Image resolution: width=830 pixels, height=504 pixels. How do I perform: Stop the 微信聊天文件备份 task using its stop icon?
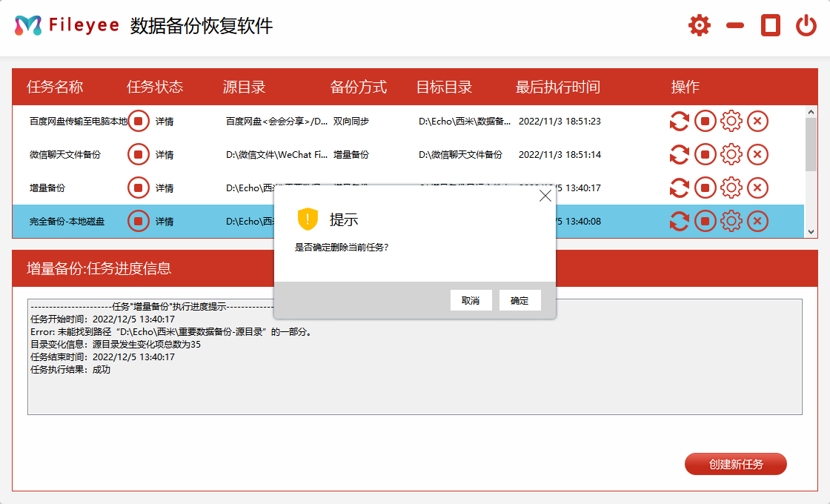[705, 154]
